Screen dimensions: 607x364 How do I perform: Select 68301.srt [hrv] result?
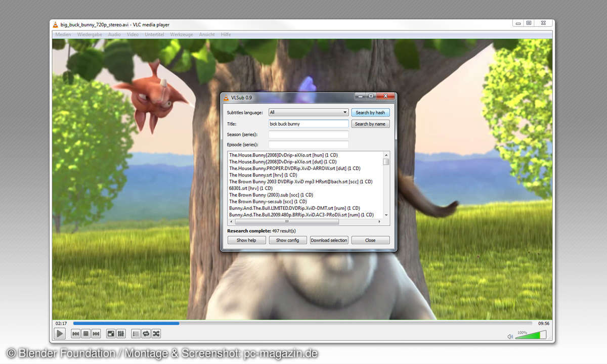250,188
